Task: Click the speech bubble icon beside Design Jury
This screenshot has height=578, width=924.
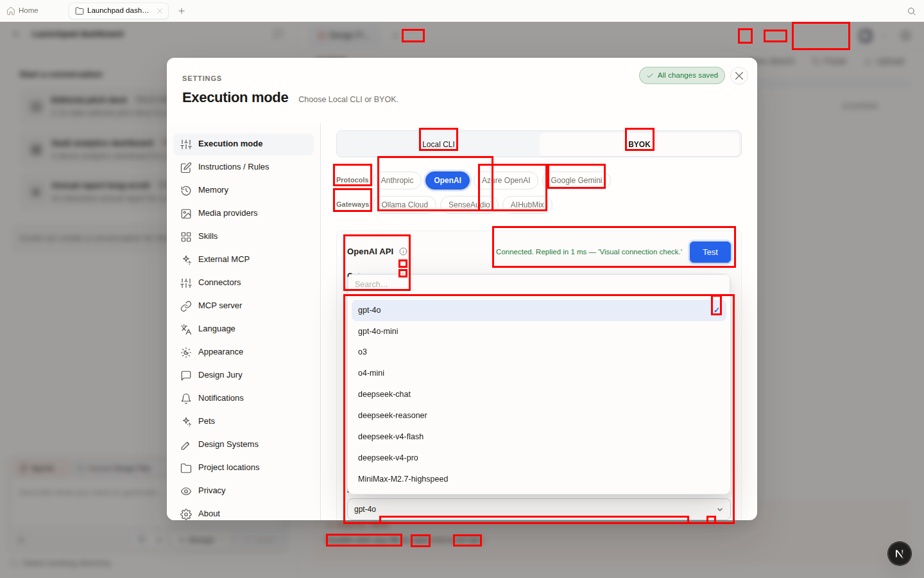Action: pos(186,375)
